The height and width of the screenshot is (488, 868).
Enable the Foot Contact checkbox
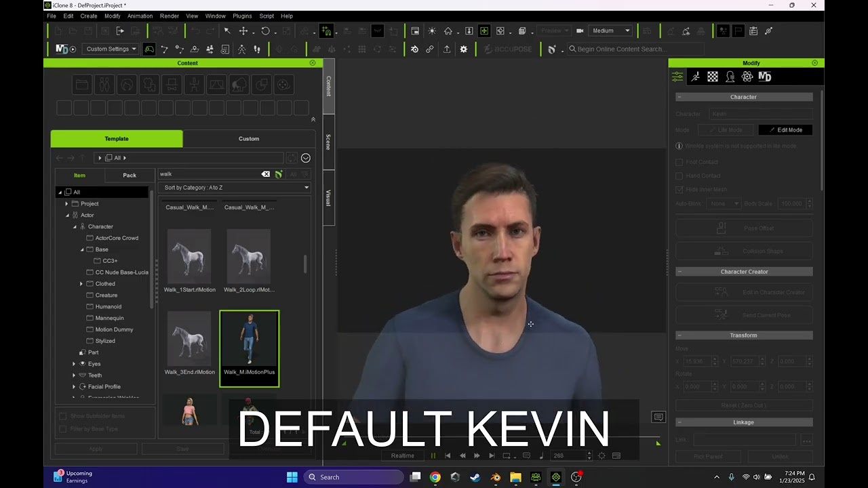(x=679, y=162)
